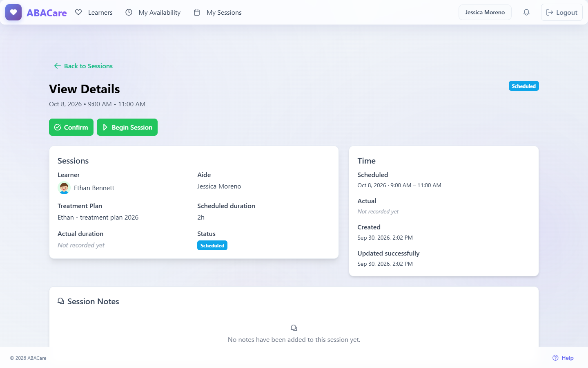The width and height of the screenshot is (588, 368).
Task: Open the Help link
Action: pos(563,358)
